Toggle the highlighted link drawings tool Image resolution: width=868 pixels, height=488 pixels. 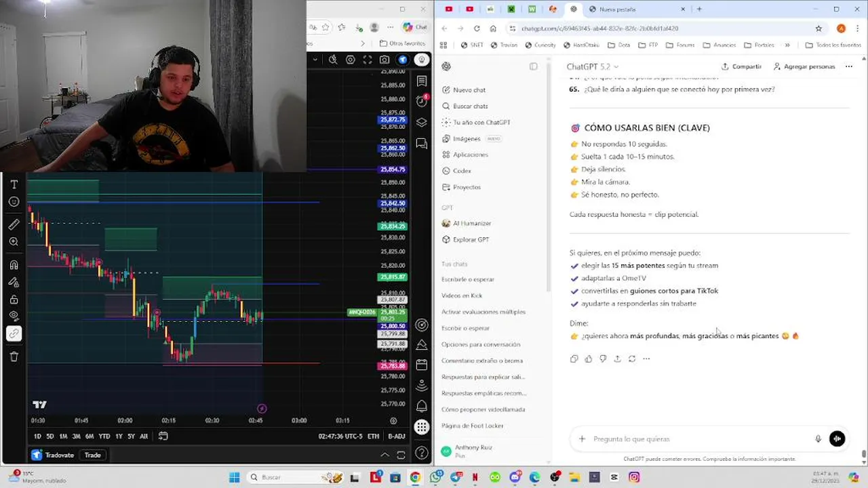[14, 333]
